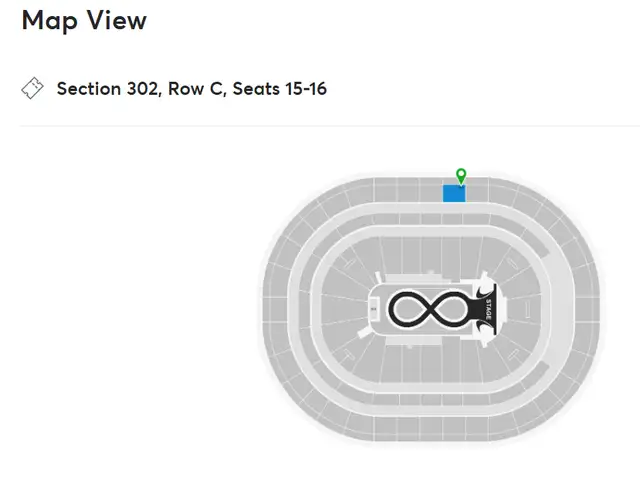Click the upper curved wing of the stage

click(x=484, y=291)
